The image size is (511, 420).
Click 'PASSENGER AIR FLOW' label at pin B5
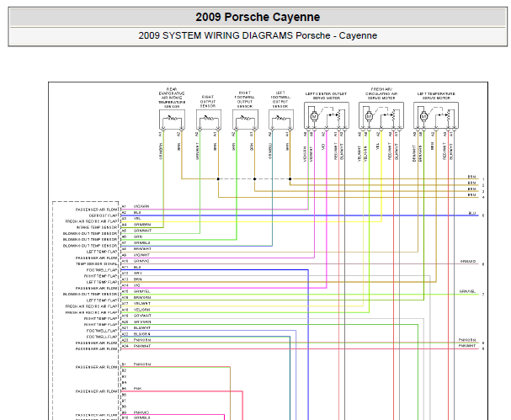pyautogui.click(x=97, y=391)
